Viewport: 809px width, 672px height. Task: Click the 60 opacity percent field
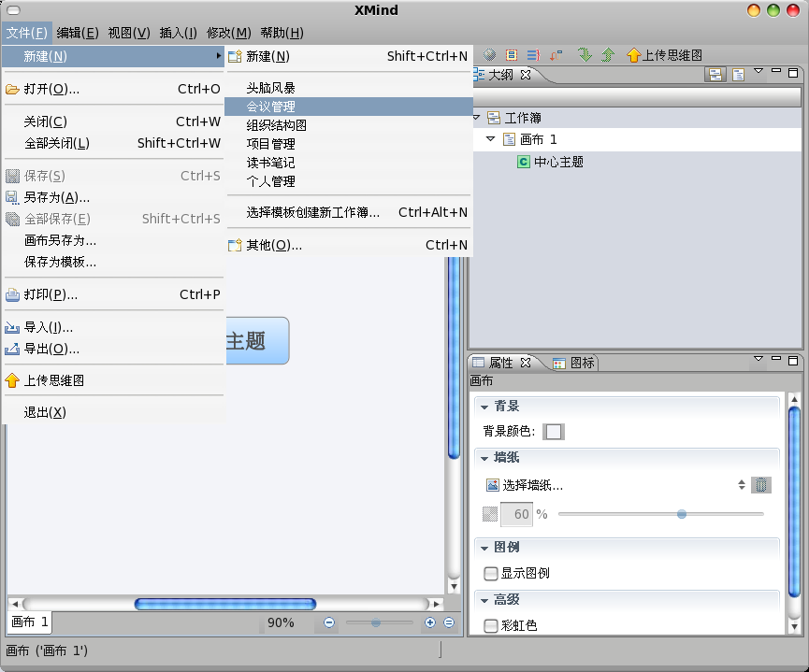(516, 514)
